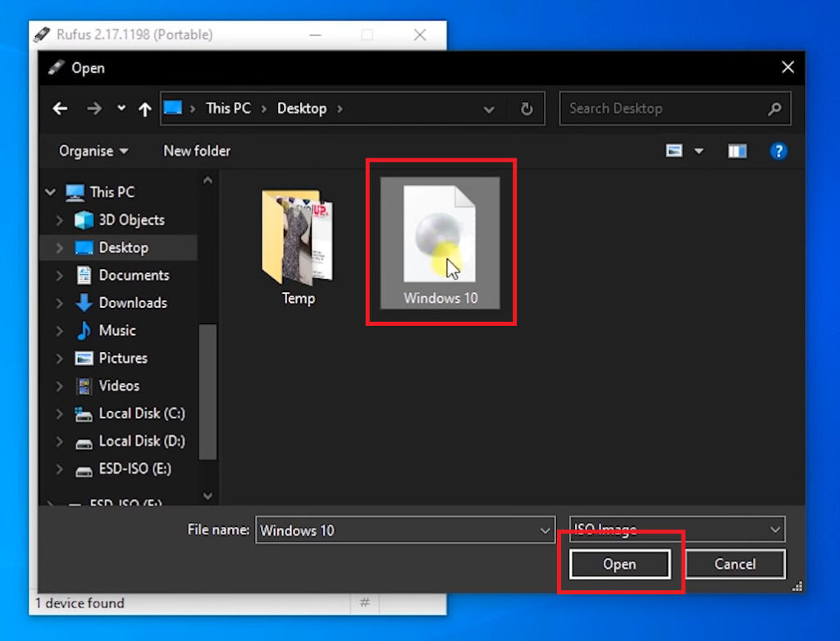Click the Open button
This screenshot has height=641, width=840.
pyautogui.click(x=619, y=564)
